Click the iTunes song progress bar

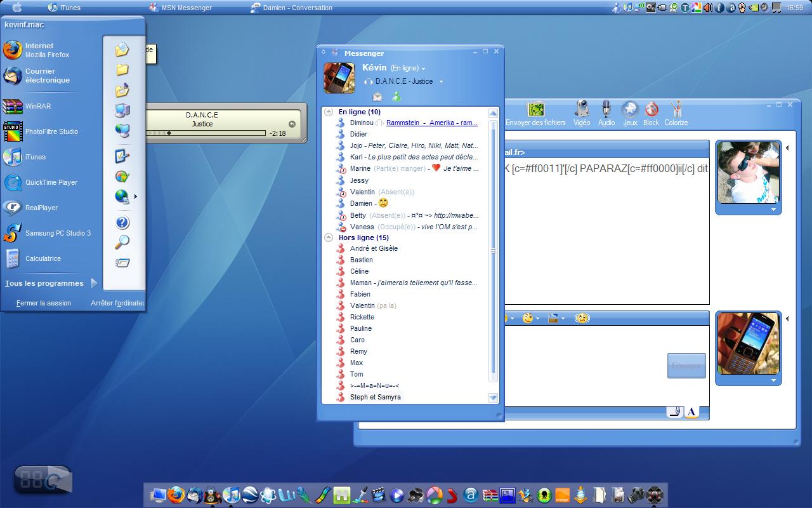[x=206, y=133]
